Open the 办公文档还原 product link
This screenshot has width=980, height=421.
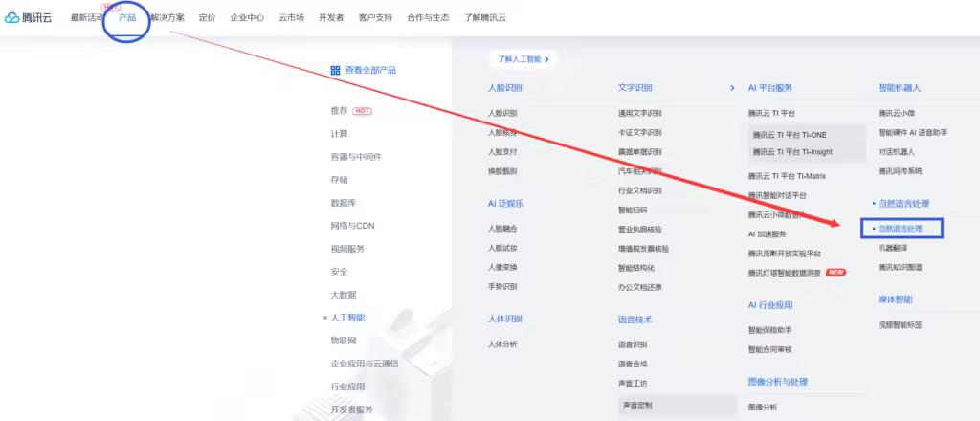pyautogui.click(x=640, y=287)
